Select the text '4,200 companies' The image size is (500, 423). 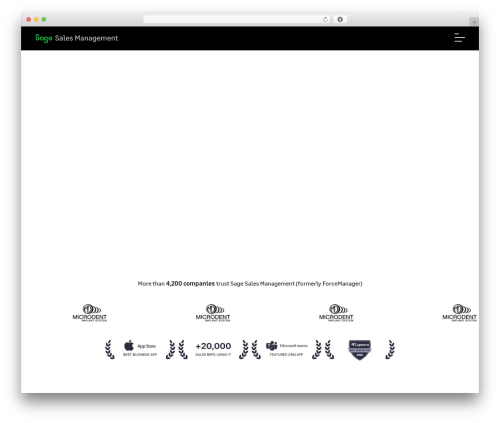(190, 284)
